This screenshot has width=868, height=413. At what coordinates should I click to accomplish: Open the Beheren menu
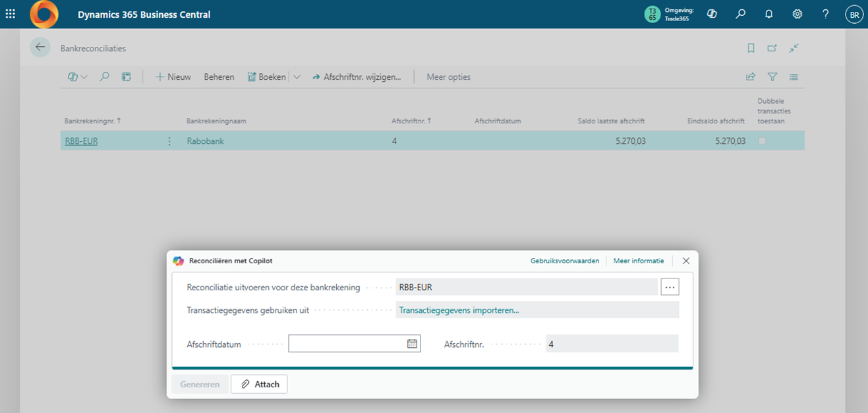tap(219, 77)
